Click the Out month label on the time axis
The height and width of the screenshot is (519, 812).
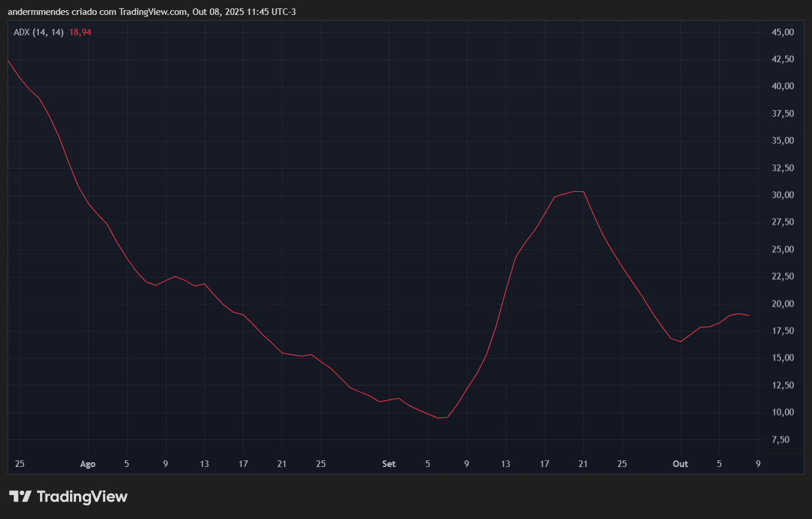680,464
